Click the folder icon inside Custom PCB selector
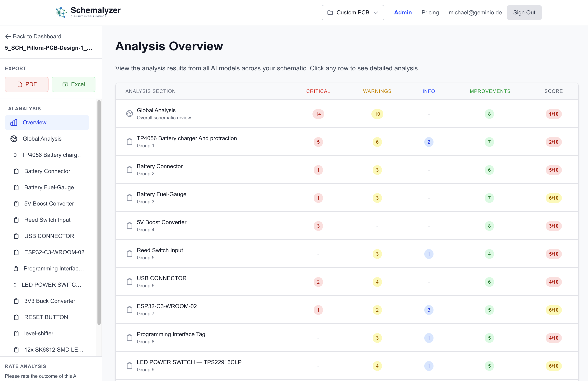 [330, 12]
